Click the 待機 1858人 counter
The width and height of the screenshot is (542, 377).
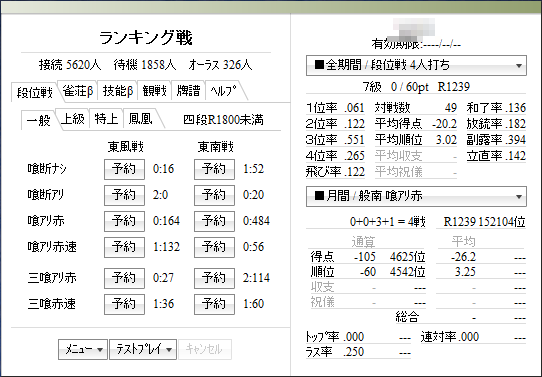coord(145,65)
